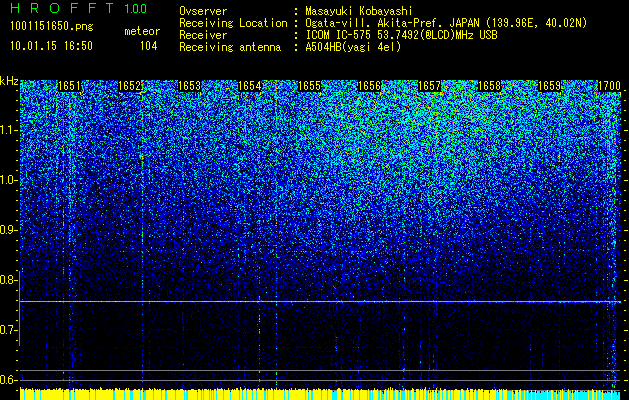Click the kHz axis unit label
The width and height of the screenshot is (629, 400).
[9, 81]
